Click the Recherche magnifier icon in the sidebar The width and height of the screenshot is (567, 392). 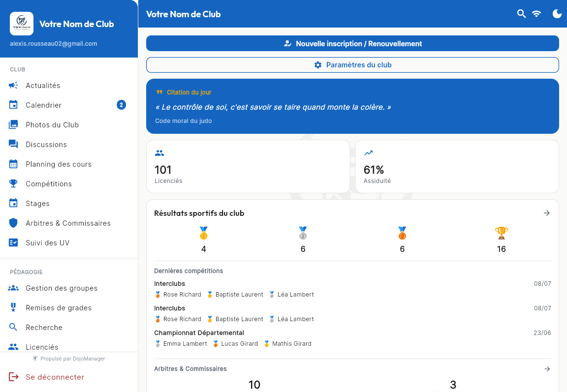13,328
